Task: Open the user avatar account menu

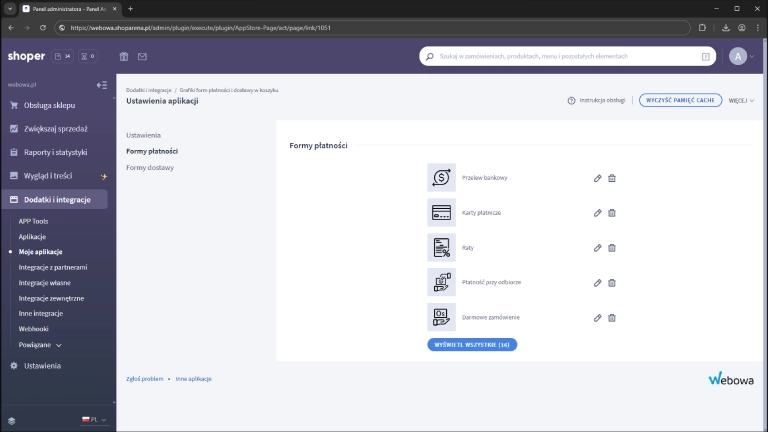Action: [739, 57]
